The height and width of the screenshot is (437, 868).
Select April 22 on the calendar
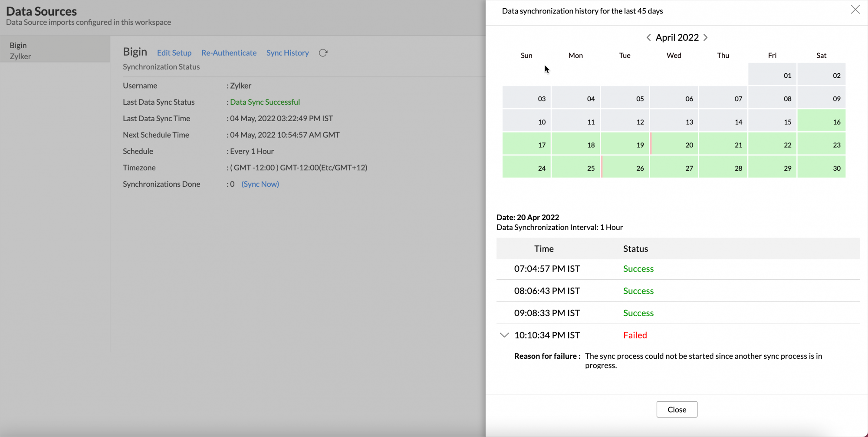pyautogui.click(x=773, y=144)
